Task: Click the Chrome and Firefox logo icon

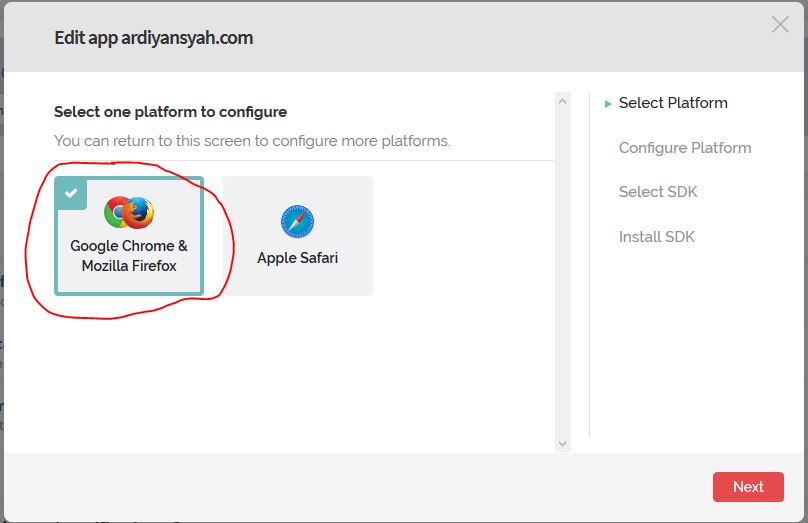Action: (129, 212)
